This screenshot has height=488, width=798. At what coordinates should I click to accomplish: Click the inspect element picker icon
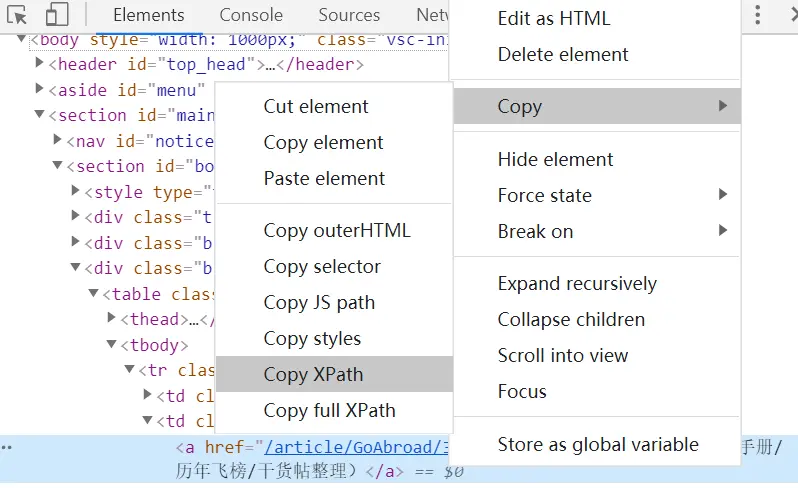click(x=17, y=15)
